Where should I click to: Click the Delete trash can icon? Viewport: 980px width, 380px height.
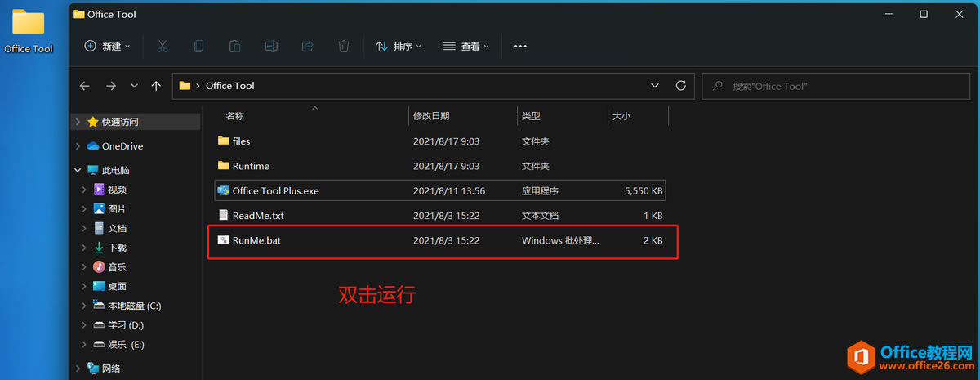(x=345, y=47)
